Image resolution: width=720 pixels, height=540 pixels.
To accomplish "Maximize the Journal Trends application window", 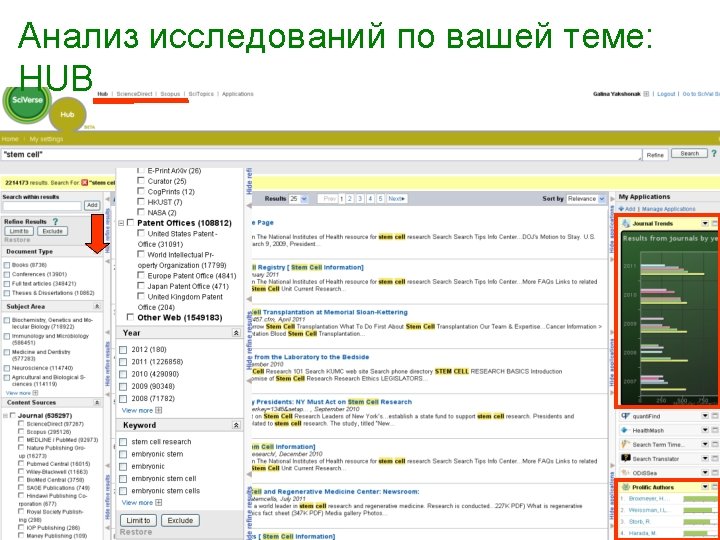I will tap(715, 224).
